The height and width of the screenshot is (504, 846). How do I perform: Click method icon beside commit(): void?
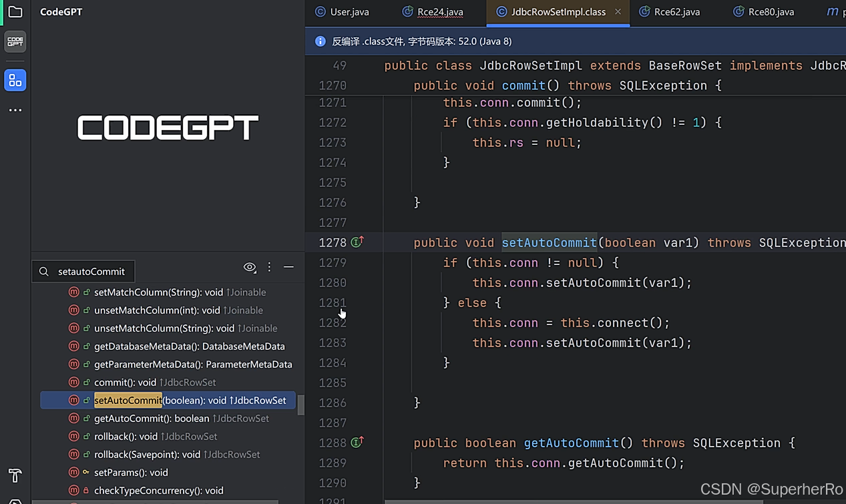(74, 383)
